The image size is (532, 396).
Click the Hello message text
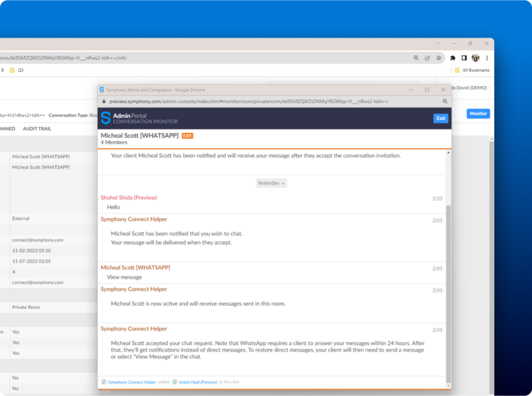113,207
